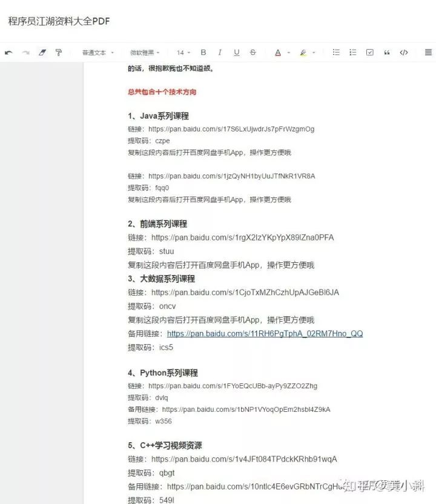Click extraction code dvlq
This screenshot has width=436, height=504.
162,398
